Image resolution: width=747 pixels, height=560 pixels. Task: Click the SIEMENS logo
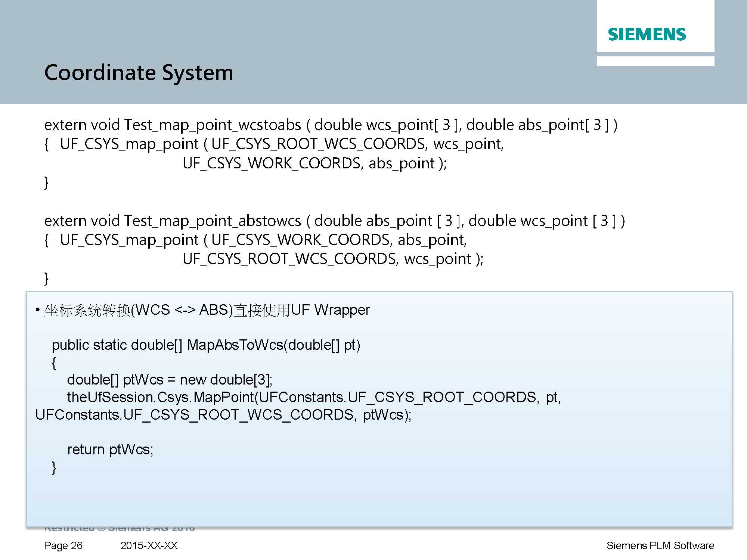(x=647, y=35)
